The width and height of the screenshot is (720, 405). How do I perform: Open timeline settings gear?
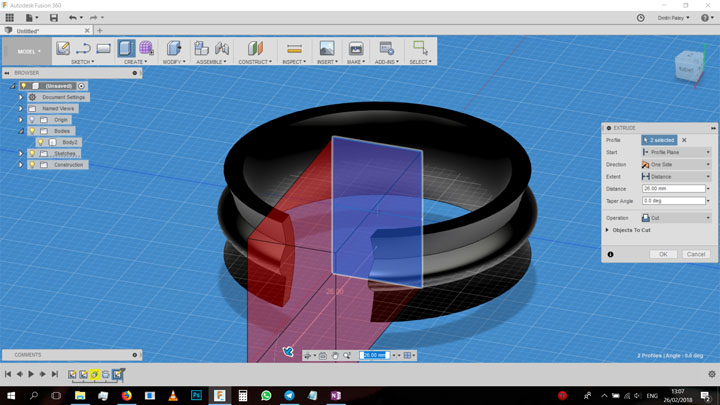[x=712, y=374]
